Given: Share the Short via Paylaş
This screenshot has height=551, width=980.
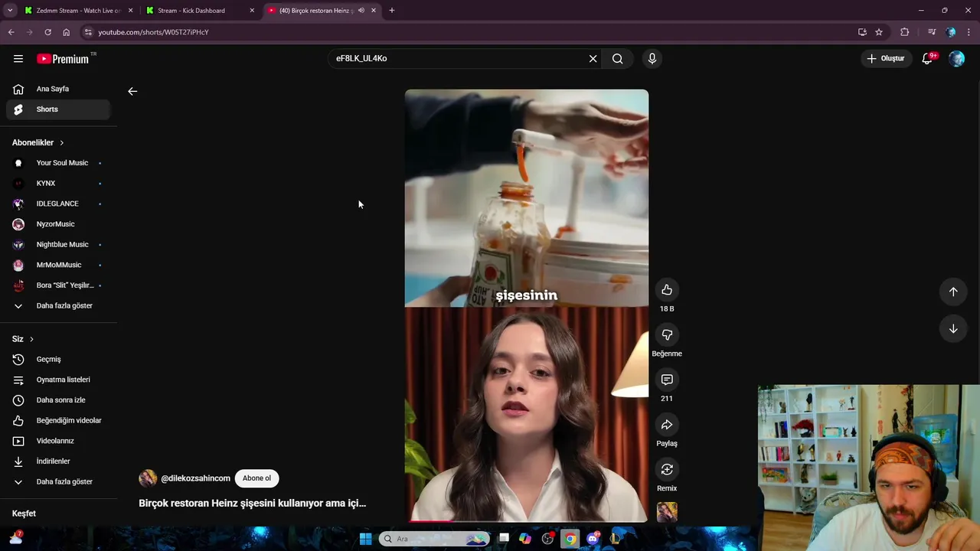Looking at the screenshot, I should point(667,425).
